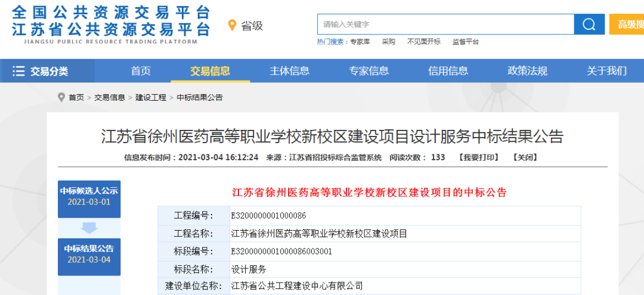This screenshot has width=644, height=295.
Task: Click the 工程编号 label cell
Action: 194,216
